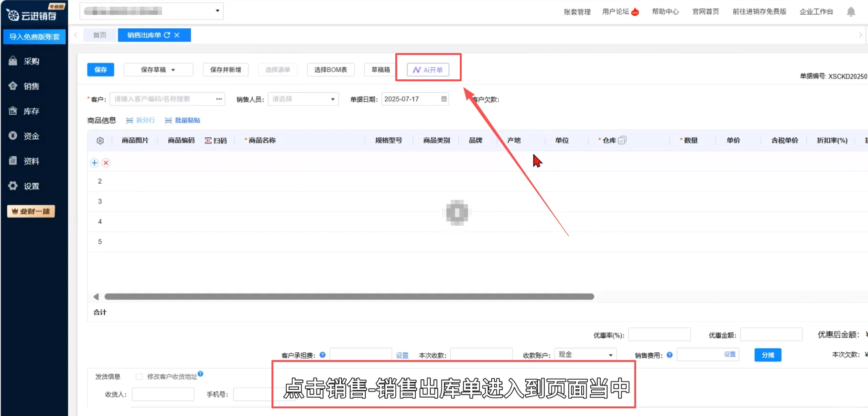
Task: Open 用户论坛 link
Action: [x=620, y=11]
